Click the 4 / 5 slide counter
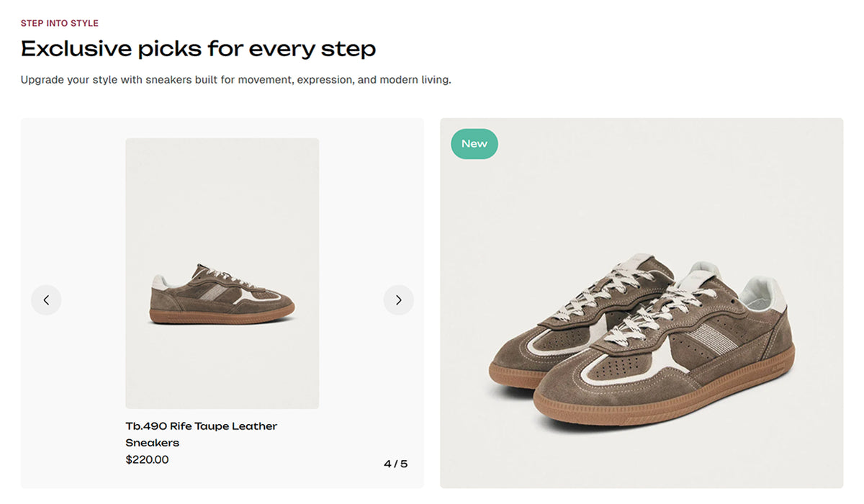The image size is (864, 504). click(x=395, y=464)
